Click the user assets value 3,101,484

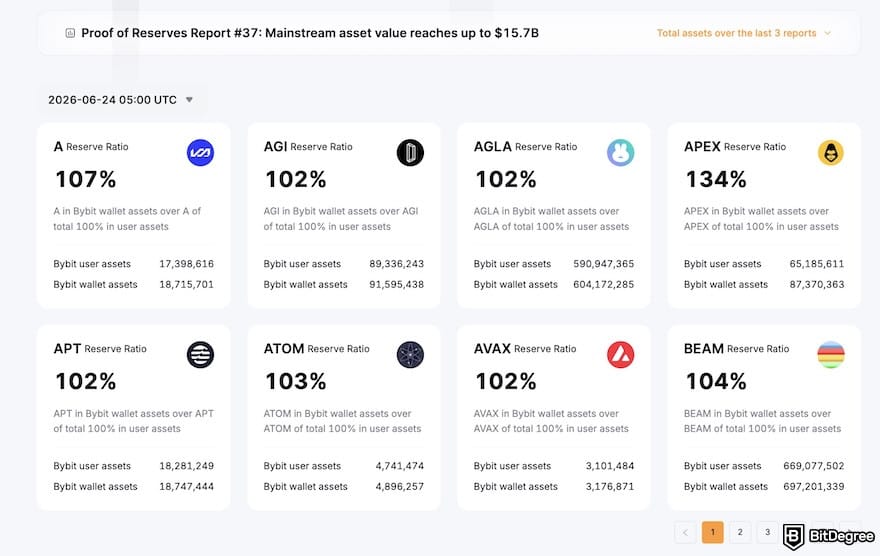tap(609, 466)
